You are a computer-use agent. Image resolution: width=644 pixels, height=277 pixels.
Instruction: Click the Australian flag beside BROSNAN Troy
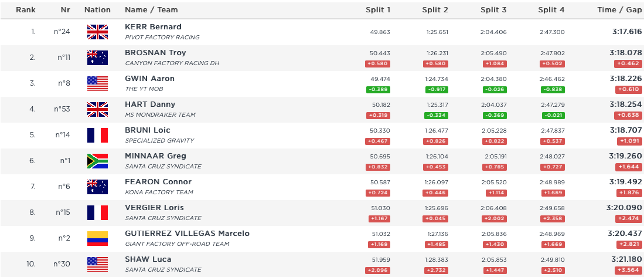click(97, 58)
